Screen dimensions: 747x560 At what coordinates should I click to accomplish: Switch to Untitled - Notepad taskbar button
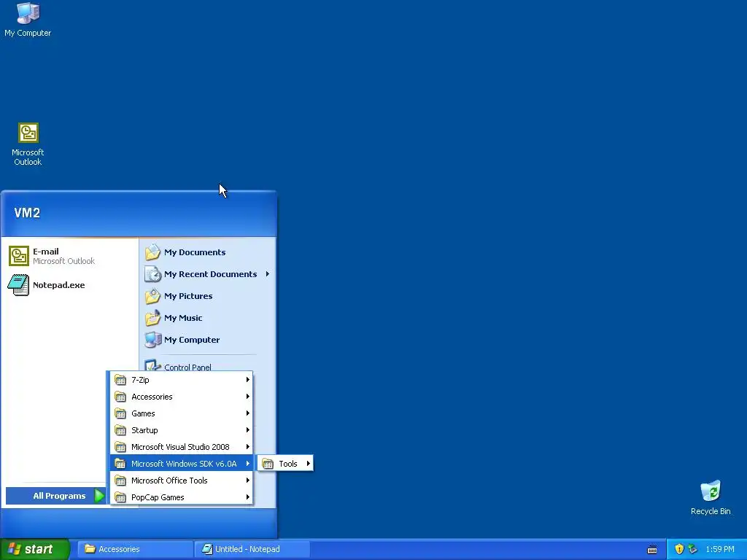[x=252, y=549]
